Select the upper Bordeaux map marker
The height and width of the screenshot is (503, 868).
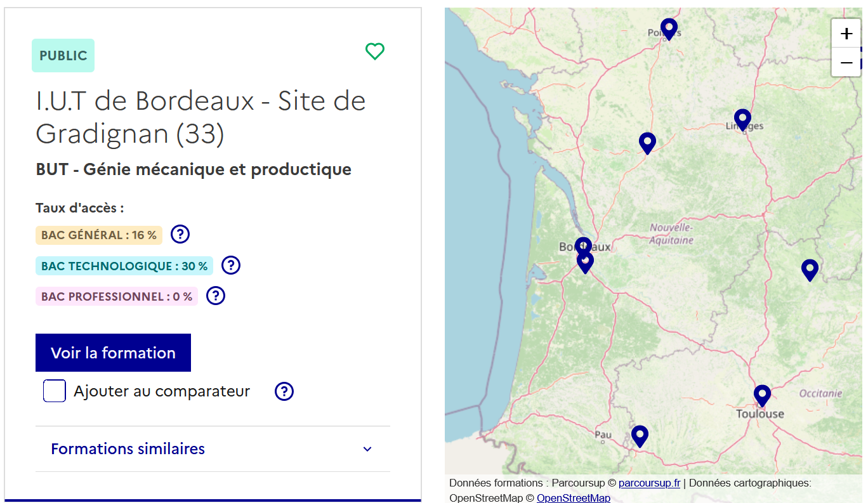583,246
